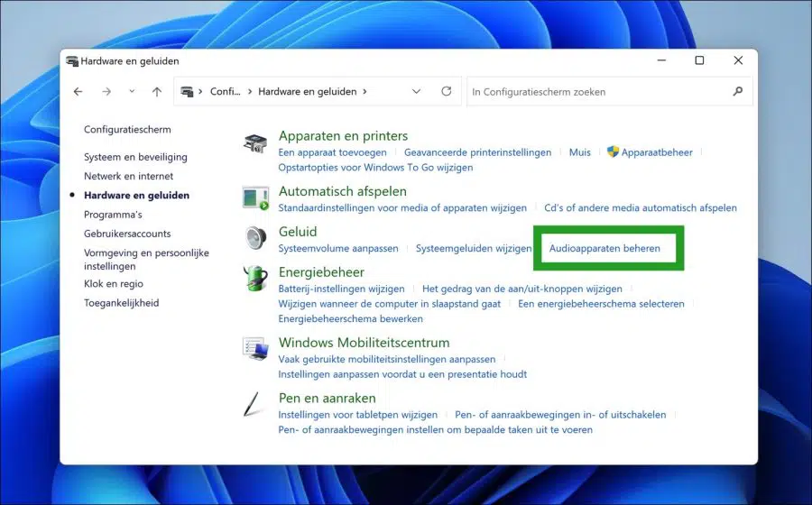Click the Confi... breadcrumb
The image size is (812, 505).
point(226,92)
